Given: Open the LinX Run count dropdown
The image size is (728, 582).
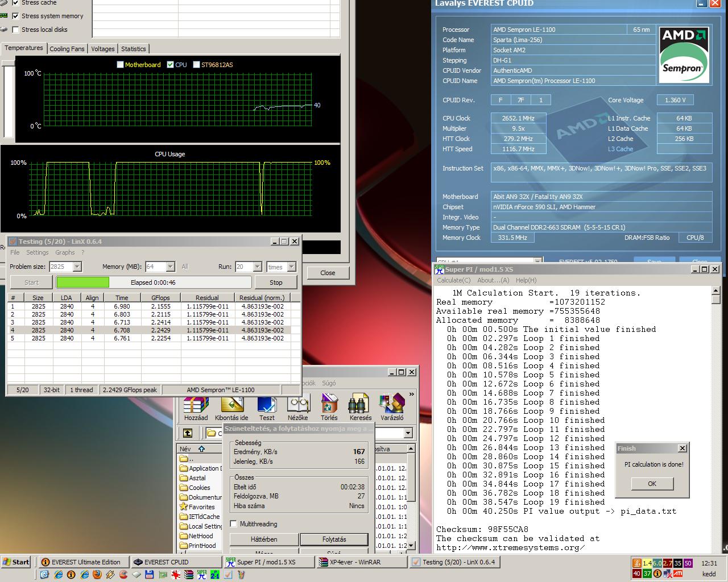Looking at the screenshot, I should point(257,267).
